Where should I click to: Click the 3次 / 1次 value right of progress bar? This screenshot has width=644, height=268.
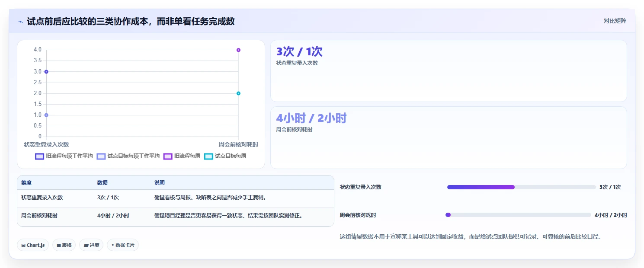[x=610, y=187]
